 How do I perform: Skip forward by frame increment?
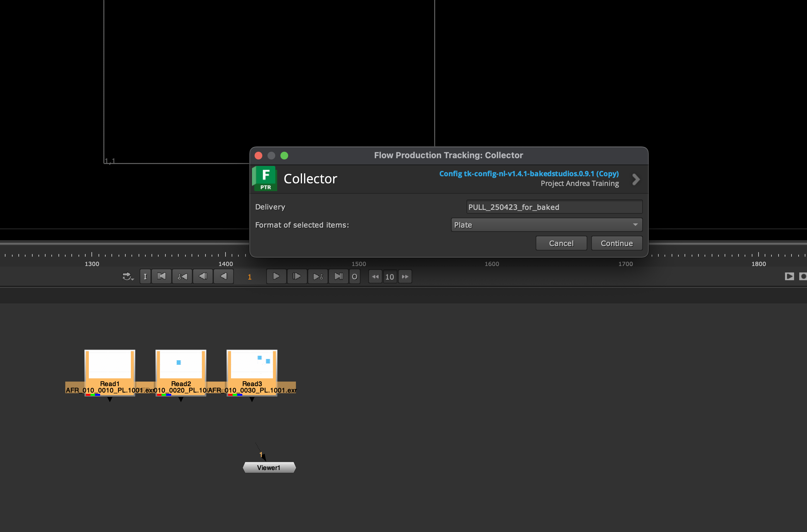405,277
